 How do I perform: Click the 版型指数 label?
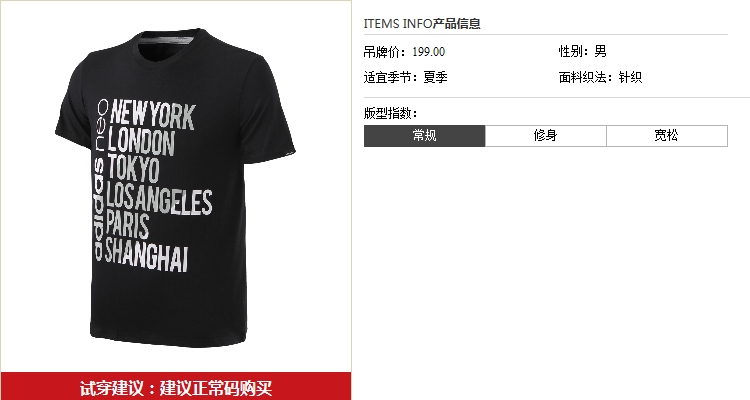390,113
